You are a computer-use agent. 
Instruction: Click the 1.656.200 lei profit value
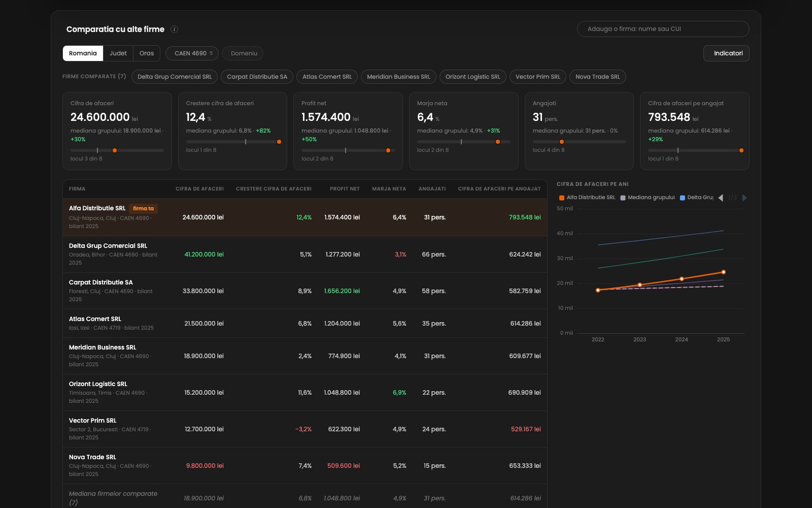(342, 291)
